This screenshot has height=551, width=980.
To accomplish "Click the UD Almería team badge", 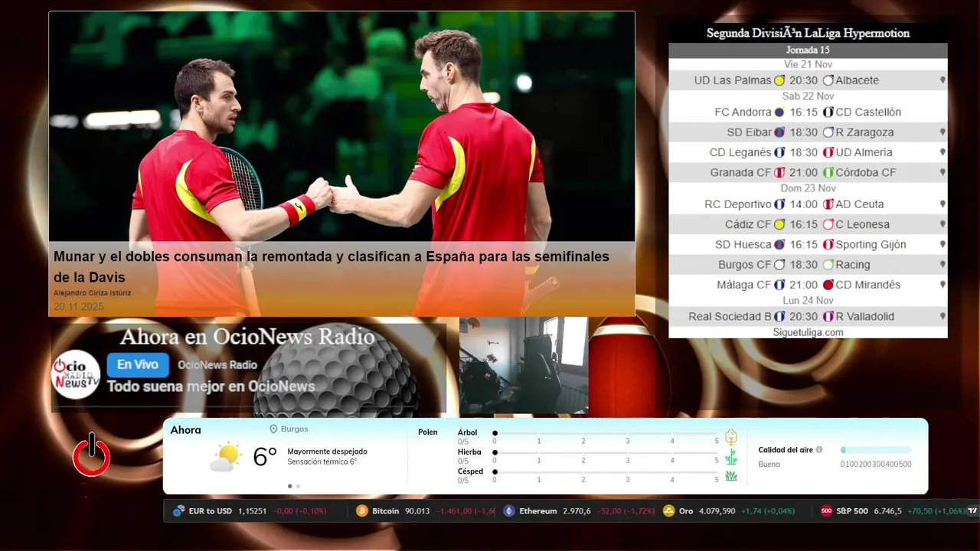I will [828, 152].
